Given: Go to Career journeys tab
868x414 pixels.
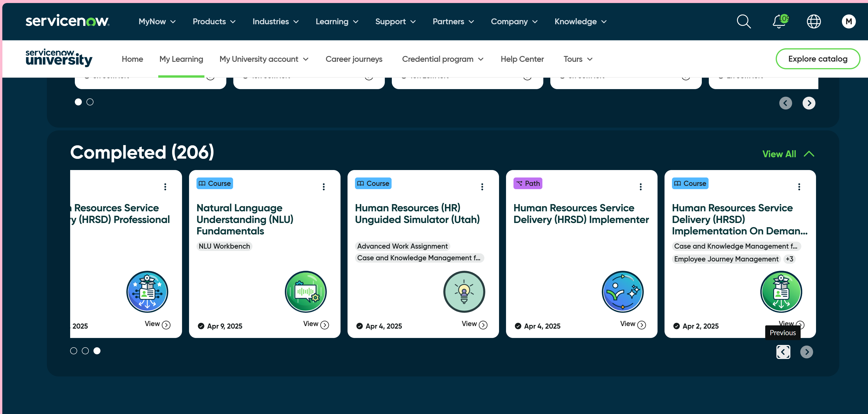Looking at the screenshot, I should point(353,59).
